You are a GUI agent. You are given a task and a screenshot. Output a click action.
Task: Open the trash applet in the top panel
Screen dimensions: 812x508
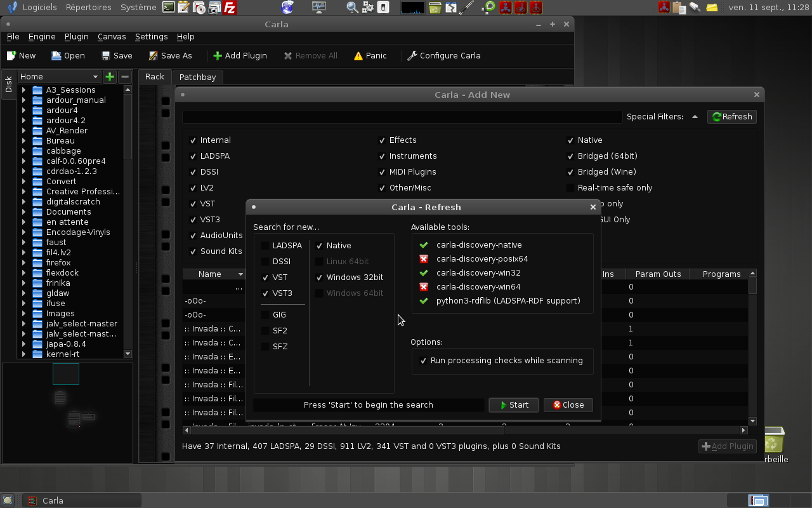435,8
